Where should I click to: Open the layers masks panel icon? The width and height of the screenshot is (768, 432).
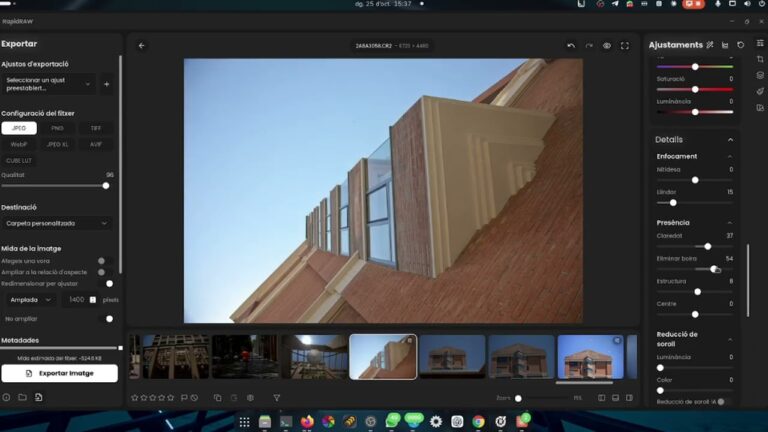(760, 75)
